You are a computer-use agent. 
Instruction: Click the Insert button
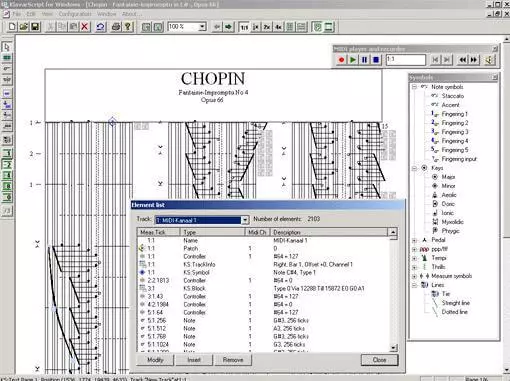(194, 360)
